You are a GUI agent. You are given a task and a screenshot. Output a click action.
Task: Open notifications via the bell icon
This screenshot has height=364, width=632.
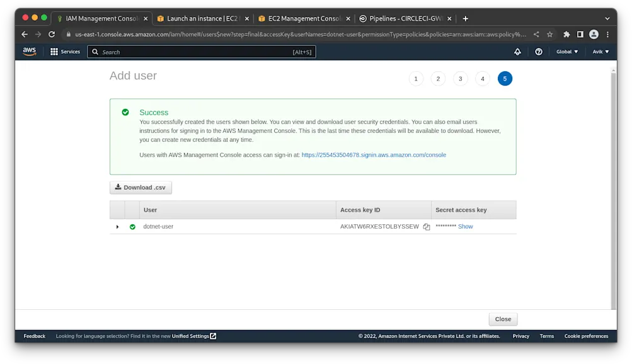[517, 52]
